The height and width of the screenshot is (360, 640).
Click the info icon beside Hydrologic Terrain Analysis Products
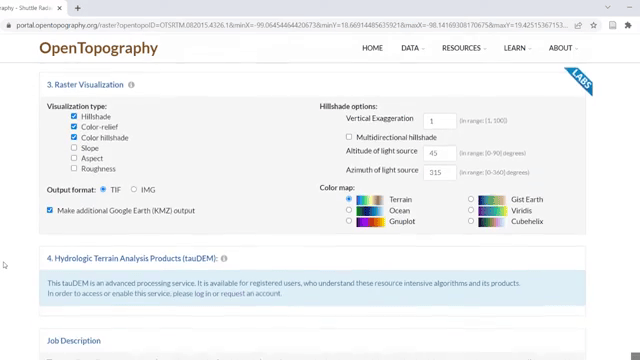click(224, 258)
